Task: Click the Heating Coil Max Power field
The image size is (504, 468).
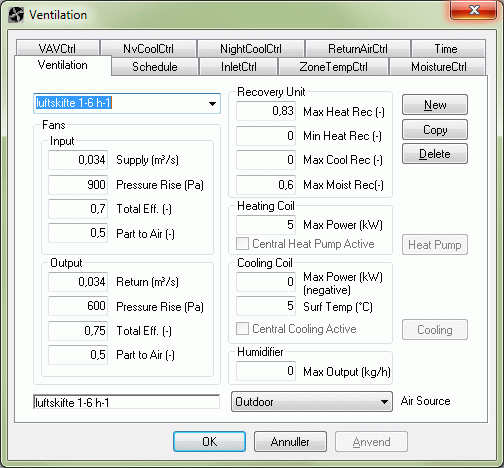Action: click(266, 225)
